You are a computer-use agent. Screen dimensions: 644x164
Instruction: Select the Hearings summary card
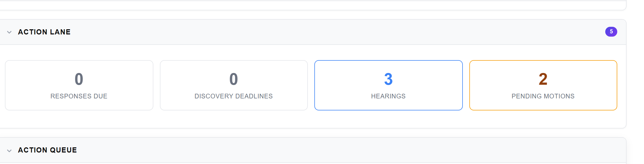coord(388,85)
